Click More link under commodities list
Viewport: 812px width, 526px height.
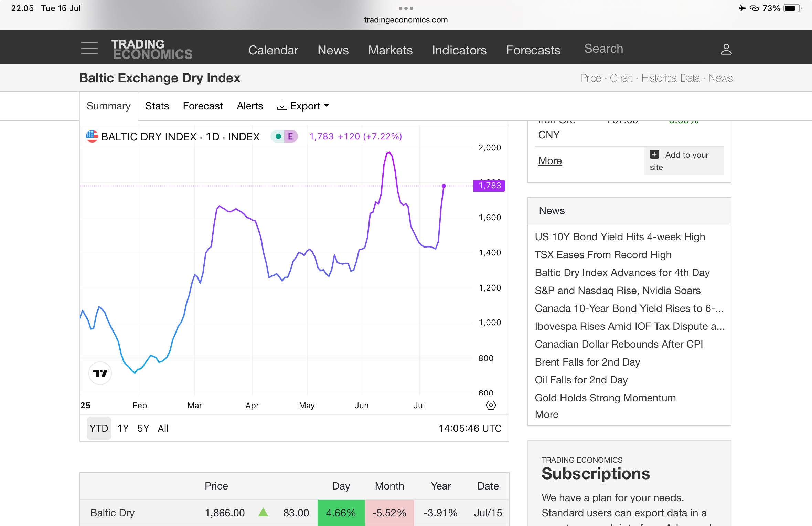[x=550, y=161]
